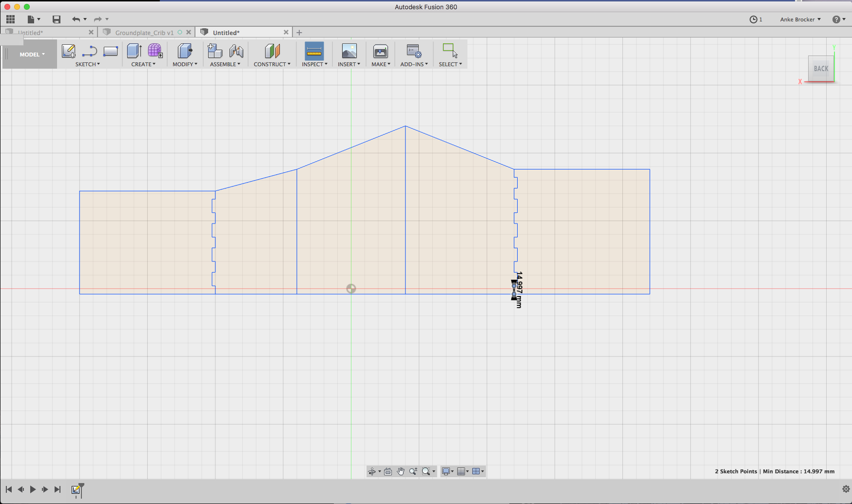Click the Orbit navigation tool
This screenshot has height=504, width=852.
(372, 471)
